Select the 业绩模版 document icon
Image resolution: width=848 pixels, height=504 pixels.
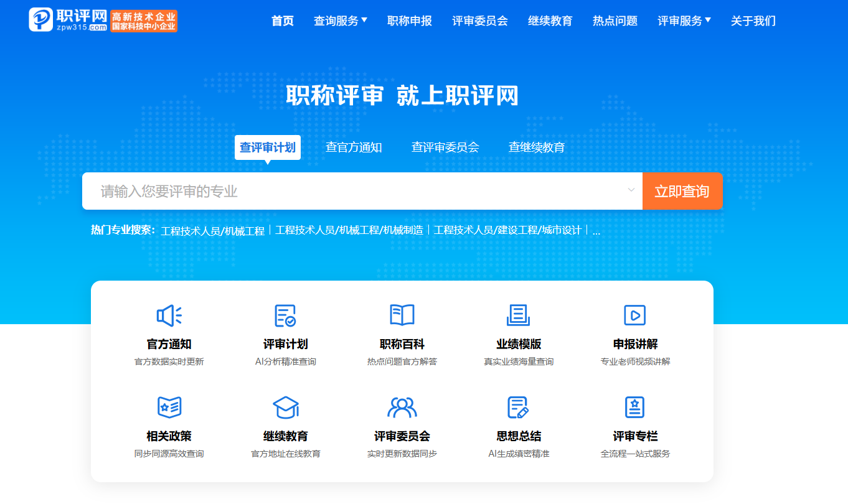click(x=518, y=315)
